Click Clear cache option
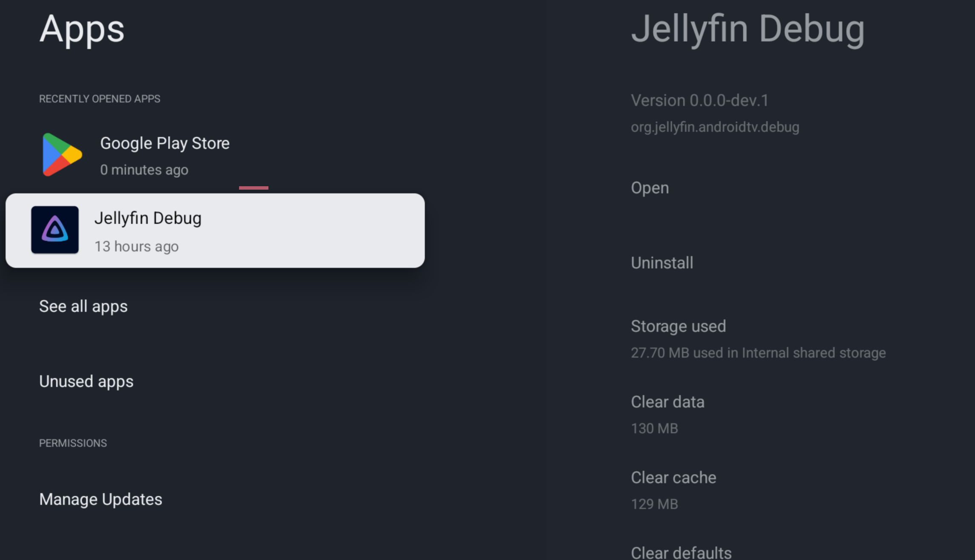Screen dimensions: 975x560 [x=673, y=478]
